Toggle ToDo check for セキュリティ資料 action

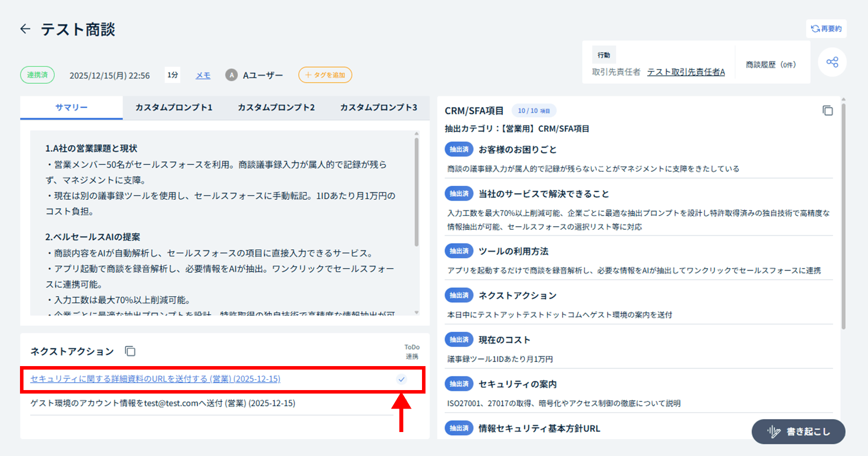[401, 379]
